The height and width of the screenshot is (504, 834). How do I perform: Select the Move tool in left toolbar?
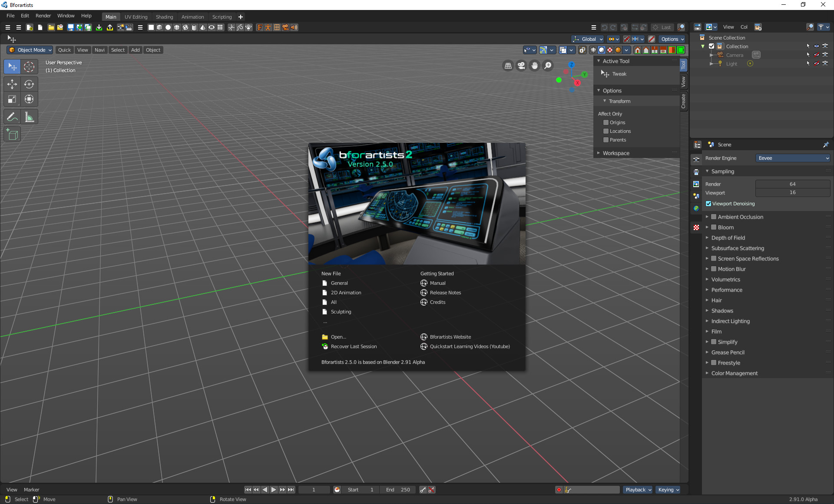(12, 84)
